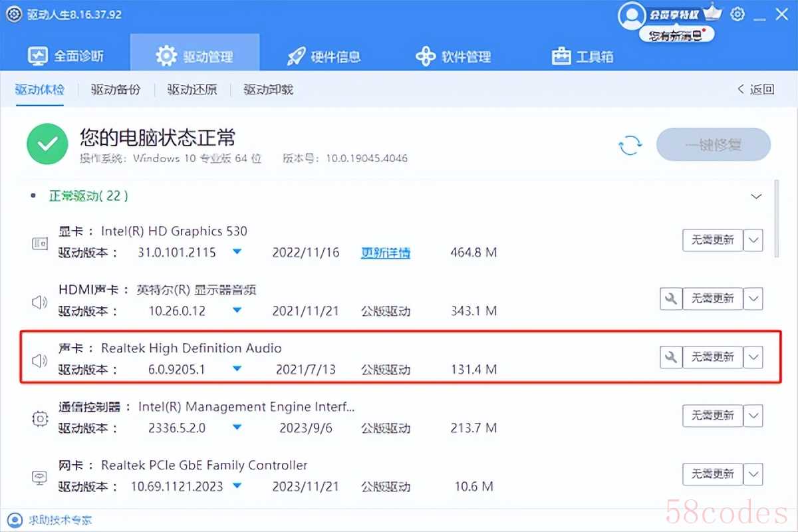The image size is (798, 532).
Task: Click 无需更新 button for Intel Management Engine
Action: (713, 416)
